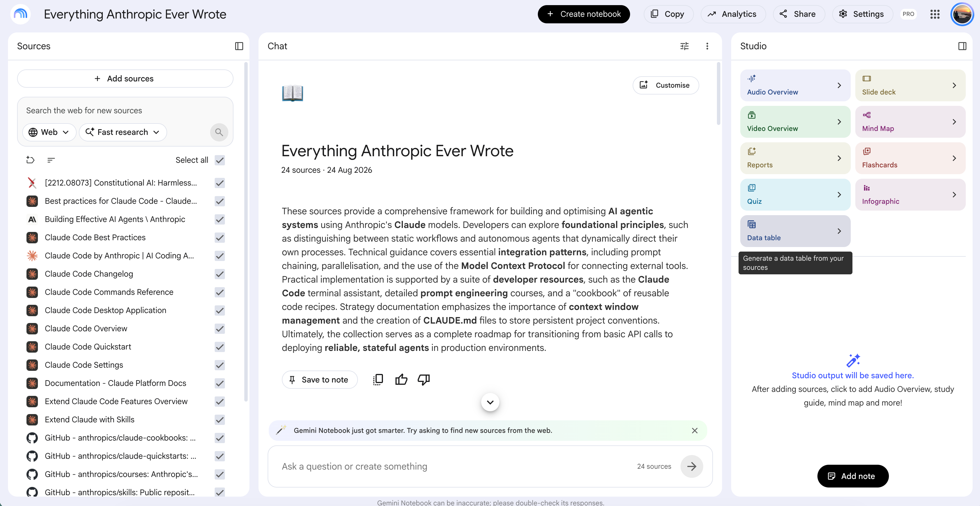This screenshot has height=506, width=980.
Task: Expand the Reports options arrow
Action: click(839, 158)
